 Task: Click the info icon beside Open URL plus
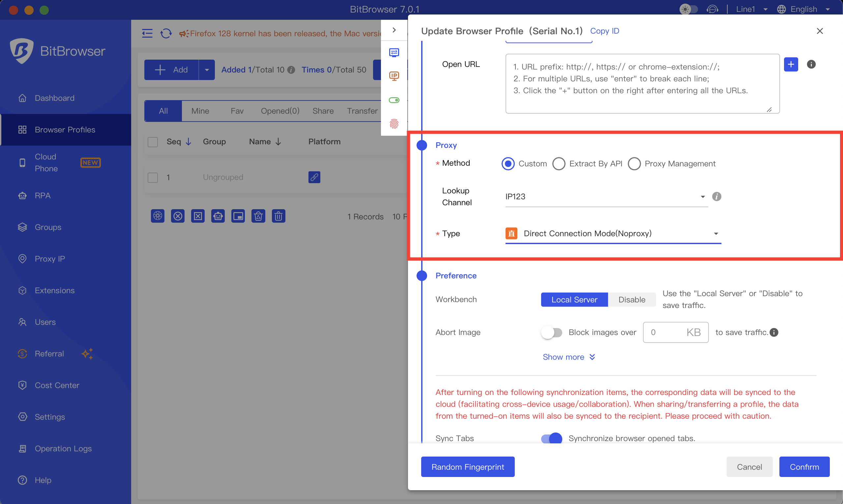click(811, 64)
